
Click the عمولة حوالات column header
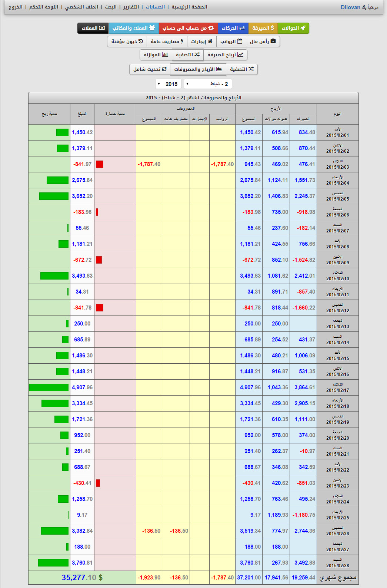pyautogui.click(x=276, y=119)
